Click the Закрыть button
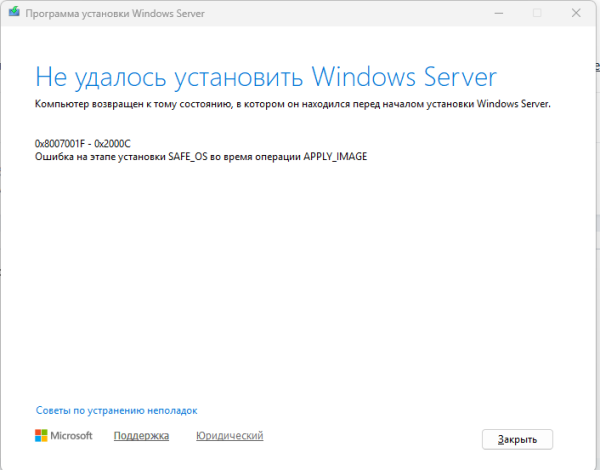This screenshot has height=470, width=600. [517, 439]
